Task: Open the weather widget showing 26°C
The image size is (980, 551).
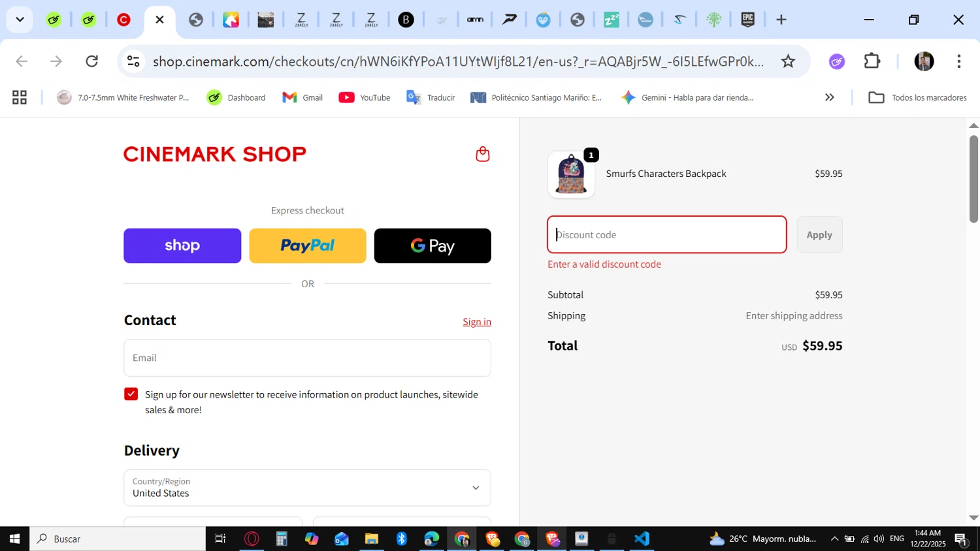Action: point(762,539)
